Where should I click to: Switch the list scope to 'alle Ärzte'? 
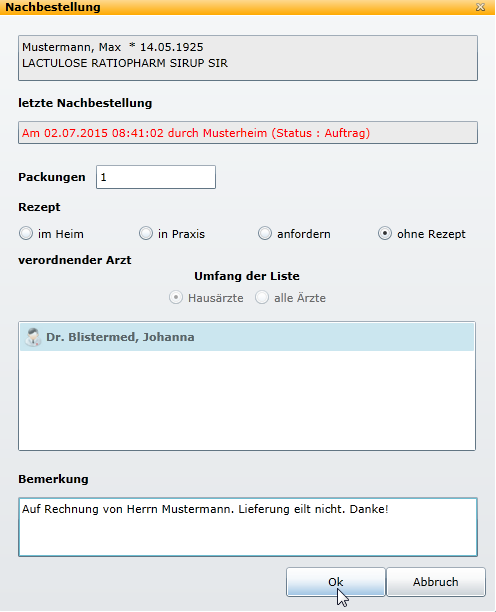[262, 297]
